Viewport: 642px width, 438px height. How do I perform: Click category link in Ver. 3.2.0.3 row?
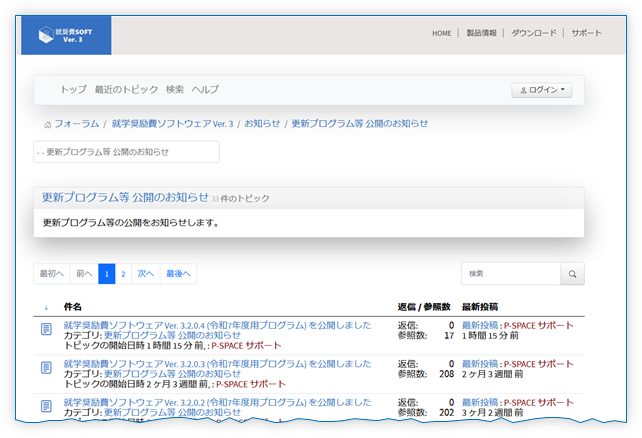tap(172, 374)
